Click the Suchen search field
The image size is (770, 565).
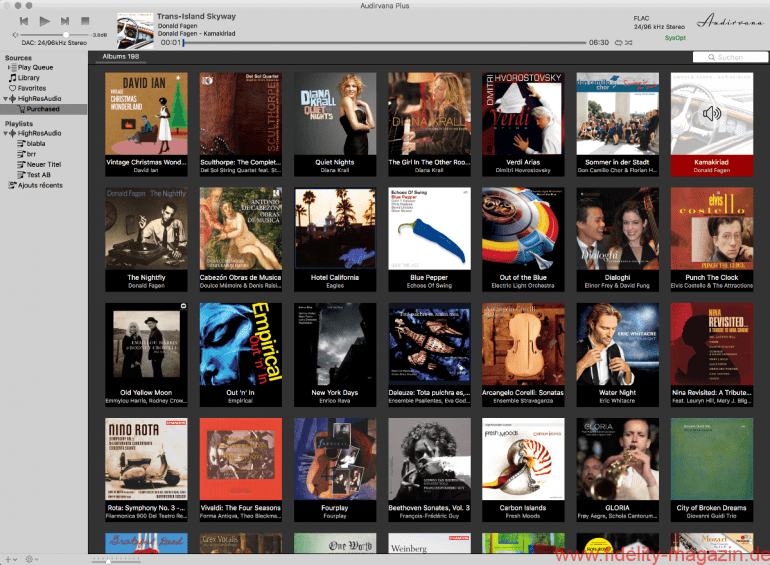click(728, 58)
